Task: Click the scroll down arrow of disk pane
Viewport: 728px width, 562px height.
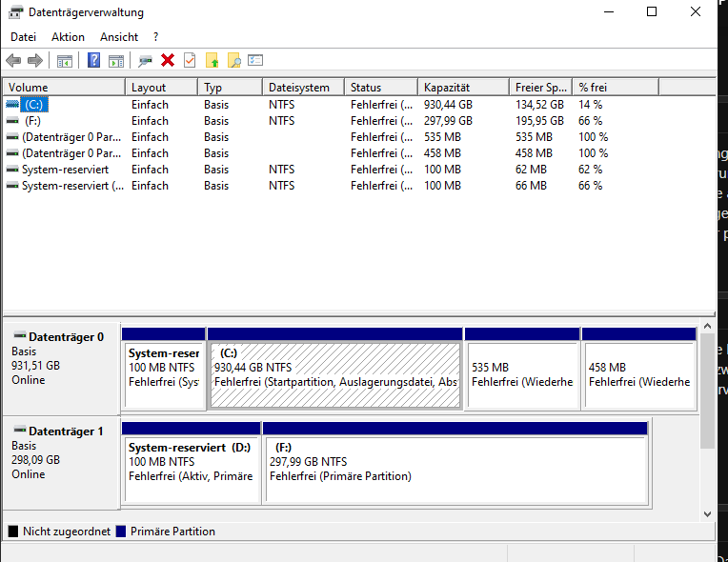Action: coord(707,513)
